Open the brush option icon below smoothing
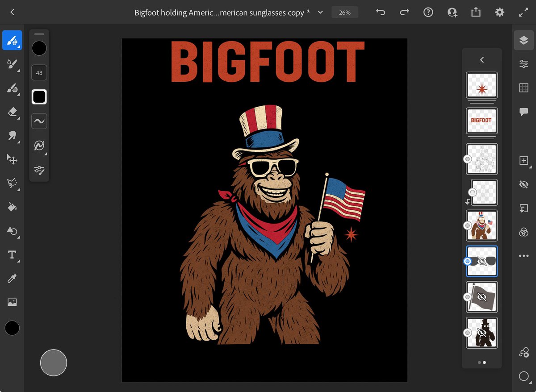Screen dimensions: 536x392 (39, 146)
